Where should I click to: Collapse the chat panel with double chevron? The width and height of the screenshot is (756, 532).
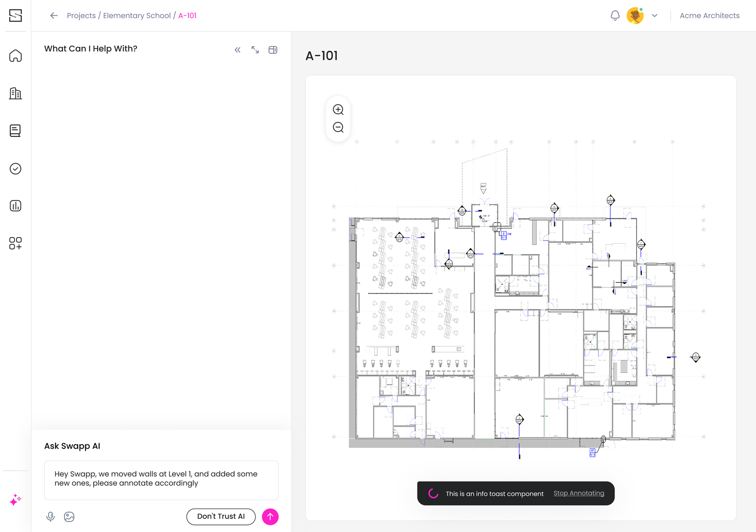[237, 50]
